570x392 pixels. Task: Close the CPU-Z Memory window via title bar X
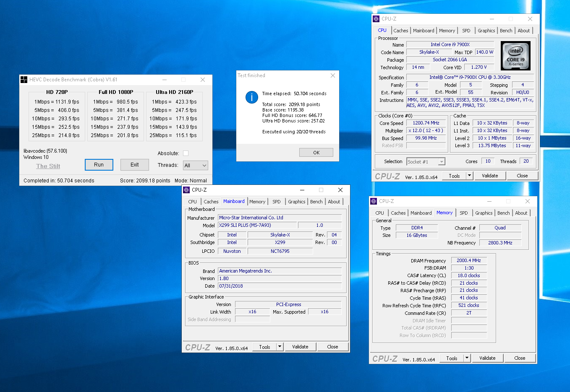(528, 201)
